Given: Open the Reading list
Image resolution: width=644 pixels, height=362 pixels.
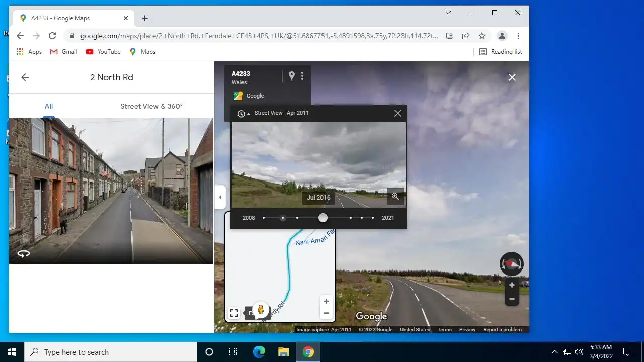Looking at the screenshot, I should 501,52.
